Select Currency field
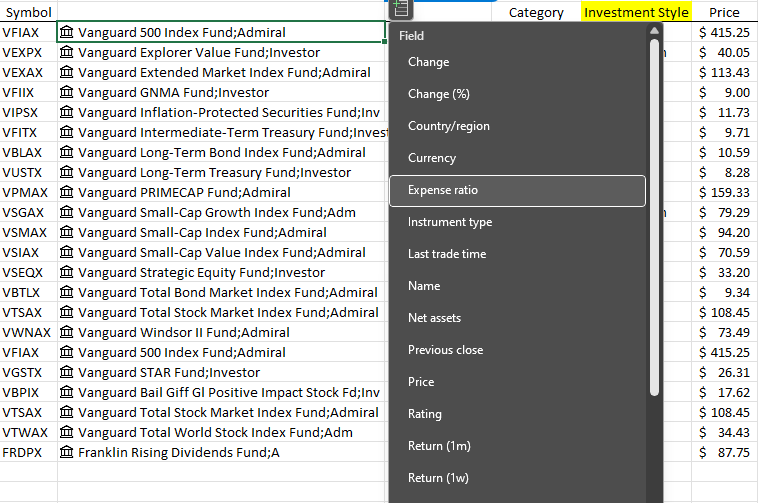758x503 pixels. (517, 158)
